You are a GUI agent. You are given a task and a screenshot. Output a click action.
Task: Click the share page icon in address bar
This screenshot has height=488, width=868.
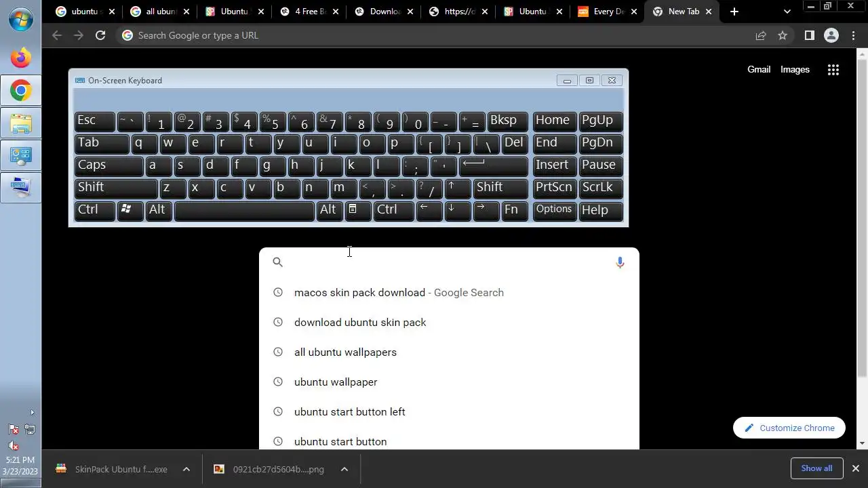click(761, 35)
